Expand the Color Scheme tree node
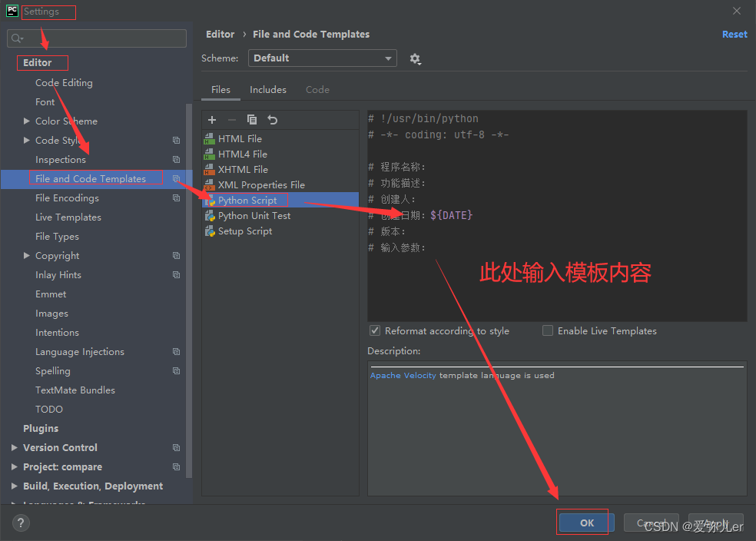756x541 pixels. (x=27, y=121)
